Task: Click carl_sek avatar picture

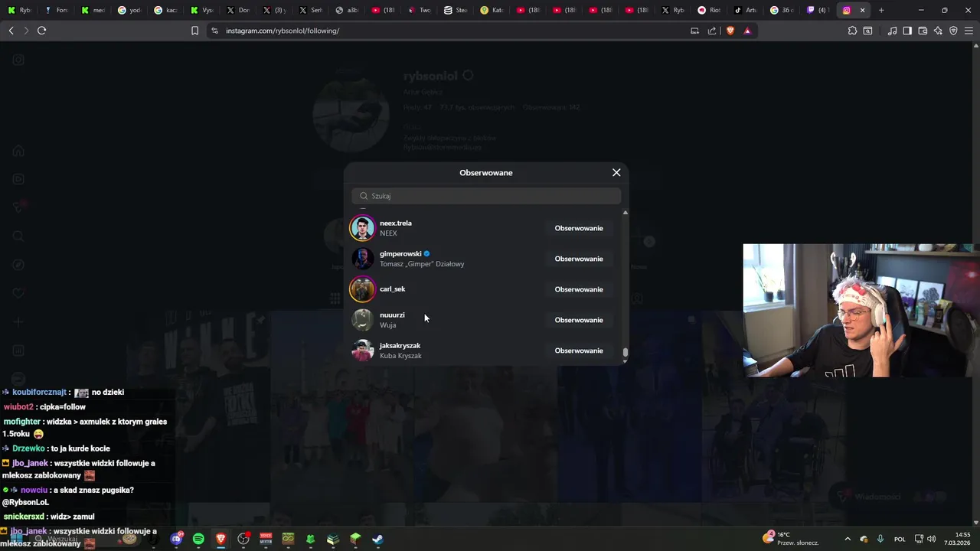Action: tap(362, 289)
